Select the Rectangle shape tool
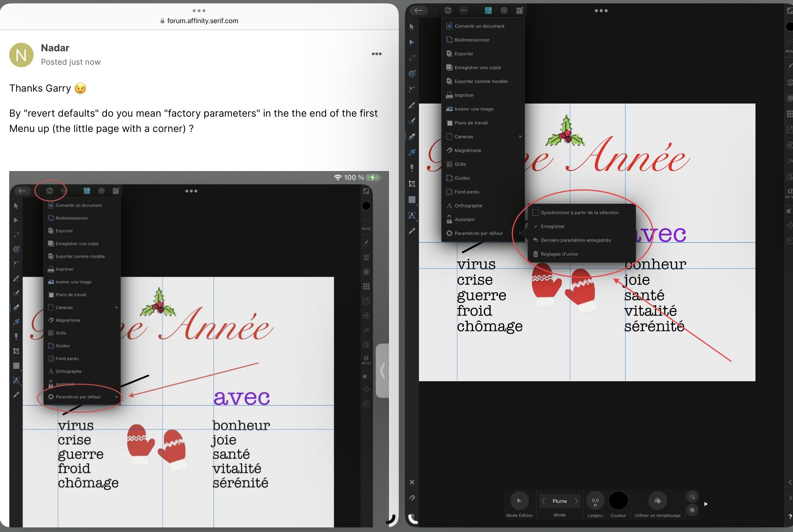 [x=412, y=199]
